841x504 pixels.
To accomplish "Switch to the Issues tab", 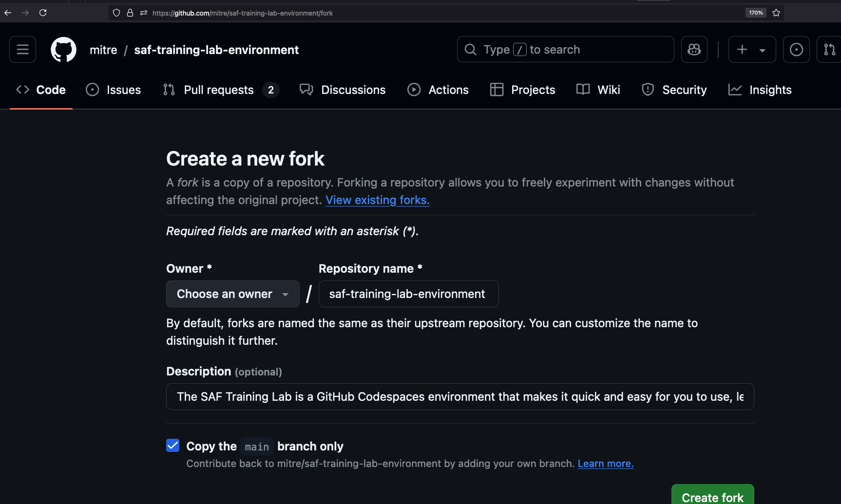I will click(113, 90).
